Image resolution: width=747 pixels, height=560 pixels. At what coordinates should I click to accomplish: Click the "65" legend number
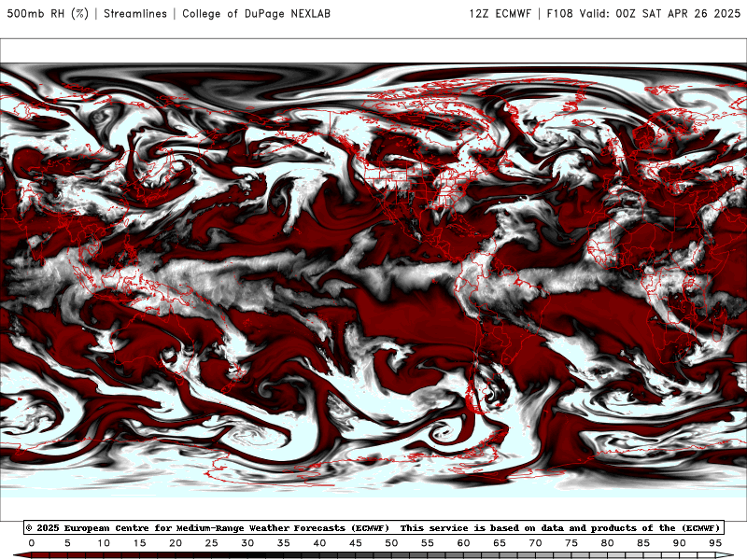pos(500,543)
